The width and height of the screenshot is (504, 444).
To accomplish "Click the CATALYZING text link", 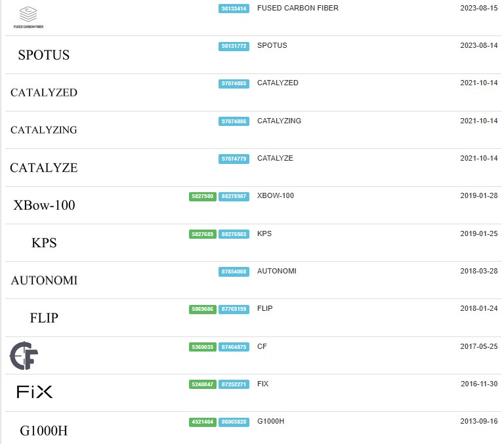I will pos(279,121).
